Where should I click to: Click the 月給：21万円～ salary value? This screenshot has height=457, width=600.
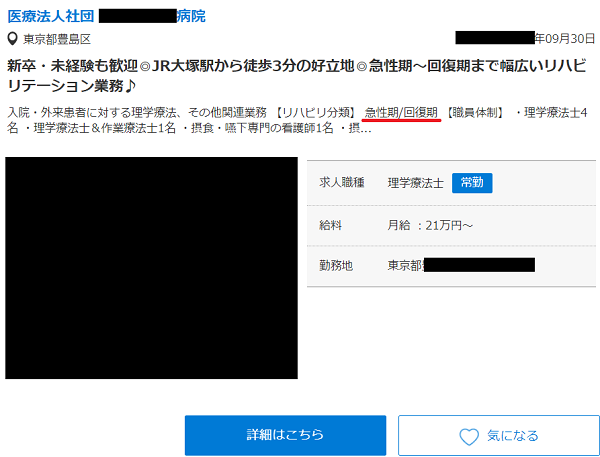click(430, 225)
